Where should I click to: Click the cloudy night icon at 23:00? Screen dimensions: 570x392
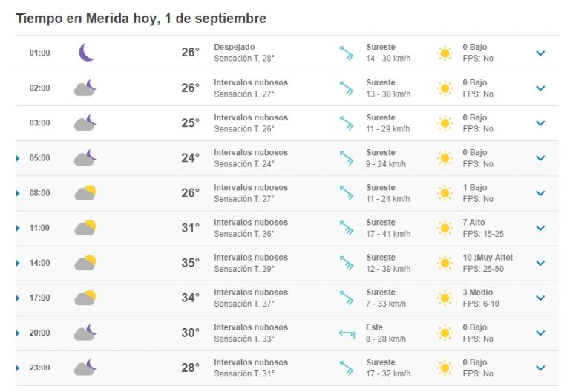[85, 367]
